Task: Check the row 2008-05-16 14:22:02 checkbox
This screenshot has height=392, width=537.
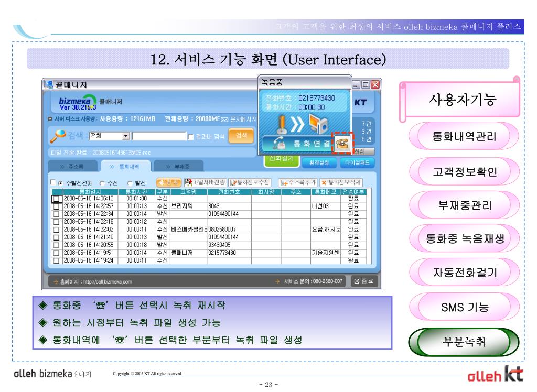Action: click(x=57, y=230)
